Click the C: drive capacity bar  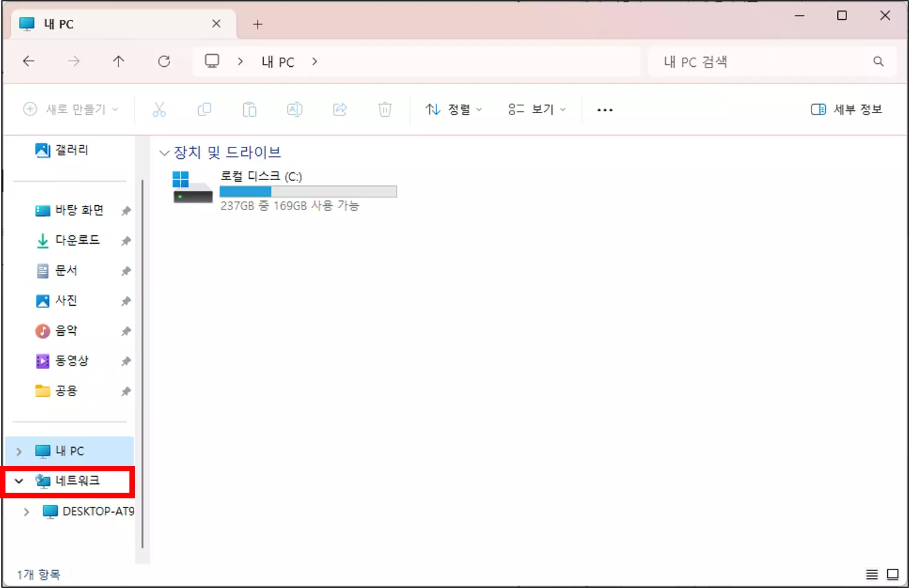click(308, 191)
